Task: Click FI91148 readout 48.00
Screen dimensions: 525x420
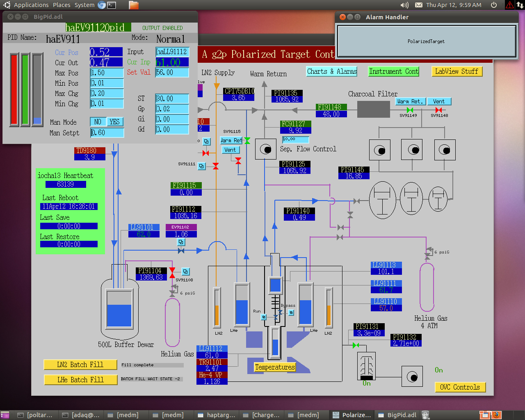Action: click(331, 114)
